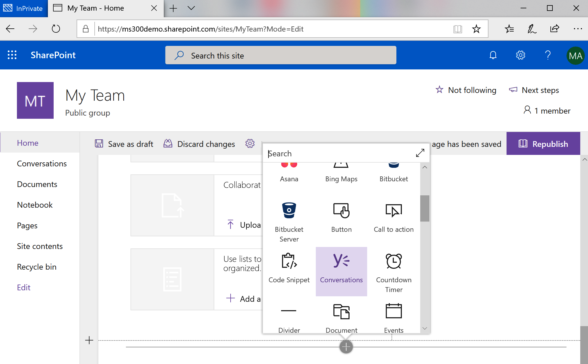This screenshot has height=364, width=588.
Task: Expand the web part picker to full size
Action: (420, 153)
